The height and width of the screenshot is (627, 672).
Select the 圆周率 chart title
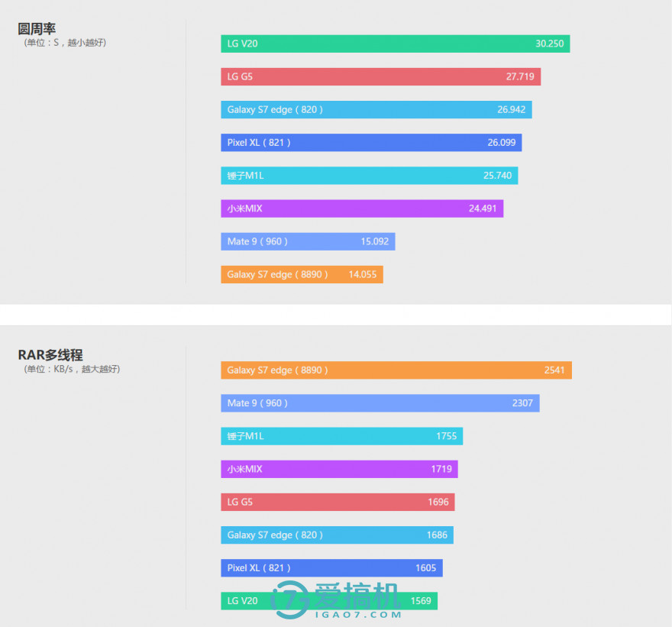pos(37,29)
